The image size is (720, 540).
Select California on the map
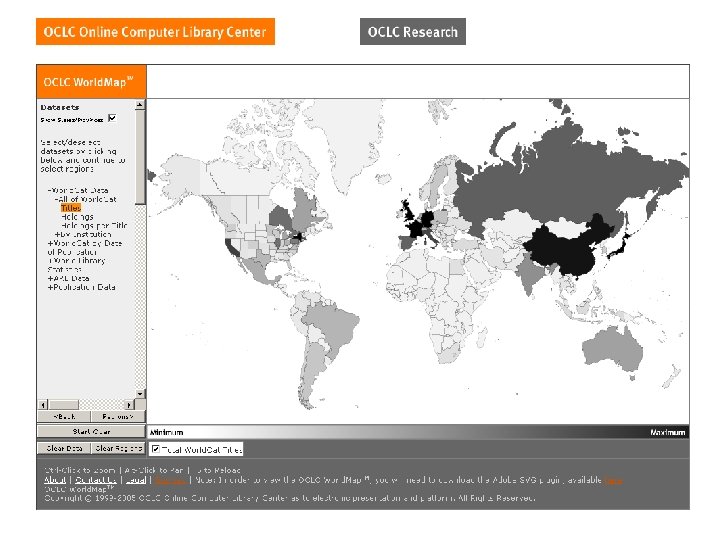tap(232, 247)
